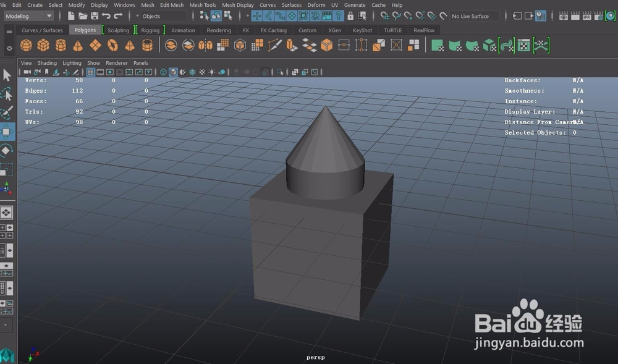The height and width of the screenshot is (364, 618).
Task: Open the viewport Panels menu
Action: (x=141, y=63)
